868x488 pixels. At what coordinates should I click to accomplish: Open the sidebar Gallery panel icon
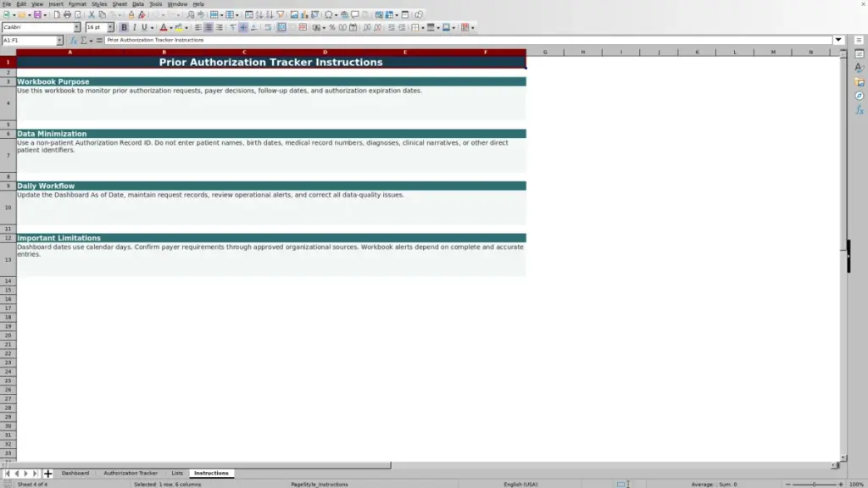tap(860, 82)
